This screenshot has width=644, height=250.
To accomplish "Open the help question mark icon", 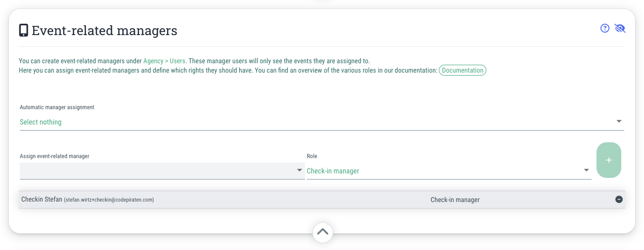I will pos(604,28).
